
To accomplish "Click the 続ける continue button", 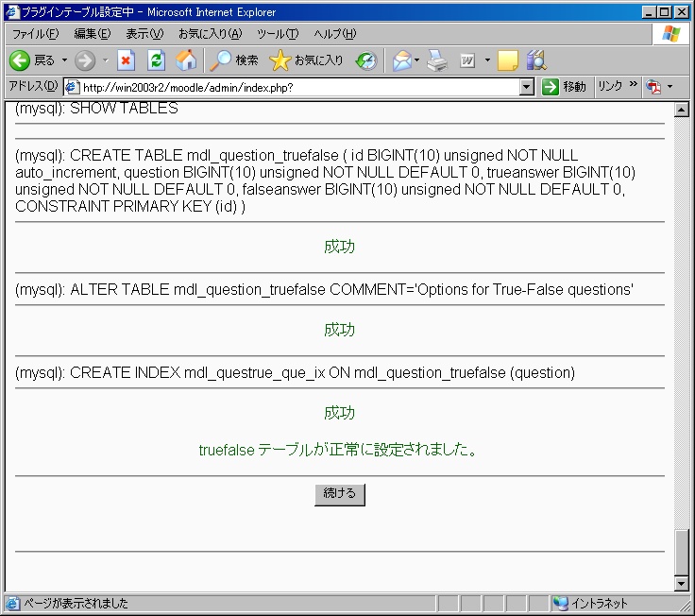I will point(340,494).
